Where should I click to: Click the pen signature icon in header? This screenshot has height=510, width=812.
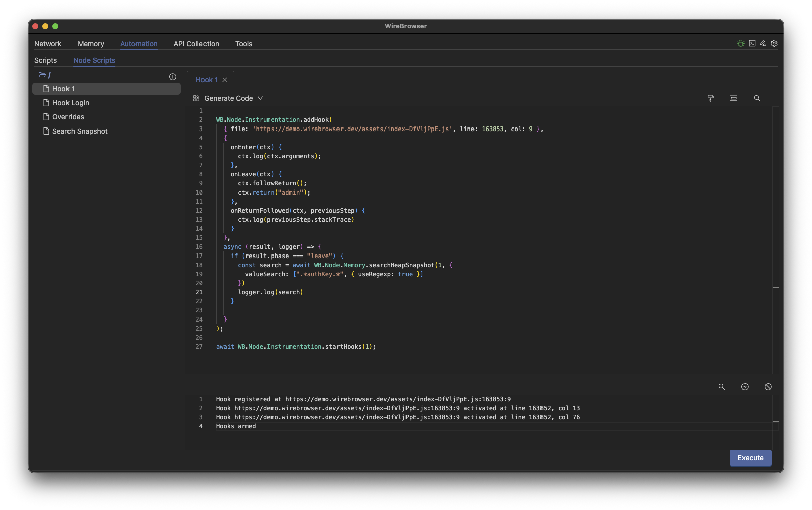pos(763,43)
